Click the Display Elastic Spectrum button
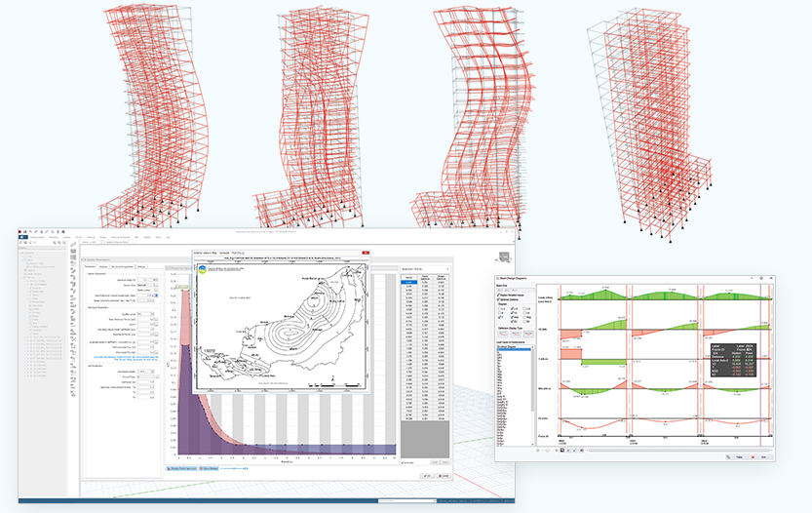 click(181, 468)
